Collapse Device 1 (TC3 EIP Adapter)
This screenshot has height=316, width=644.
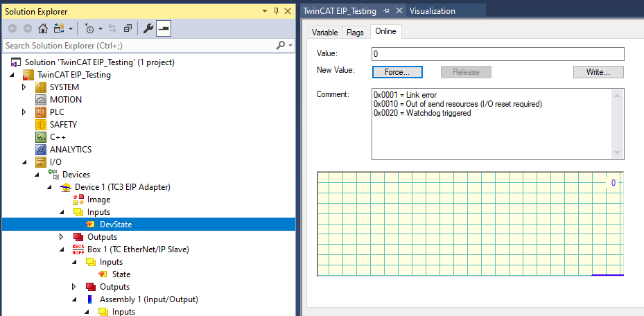[x=49, y=187]
